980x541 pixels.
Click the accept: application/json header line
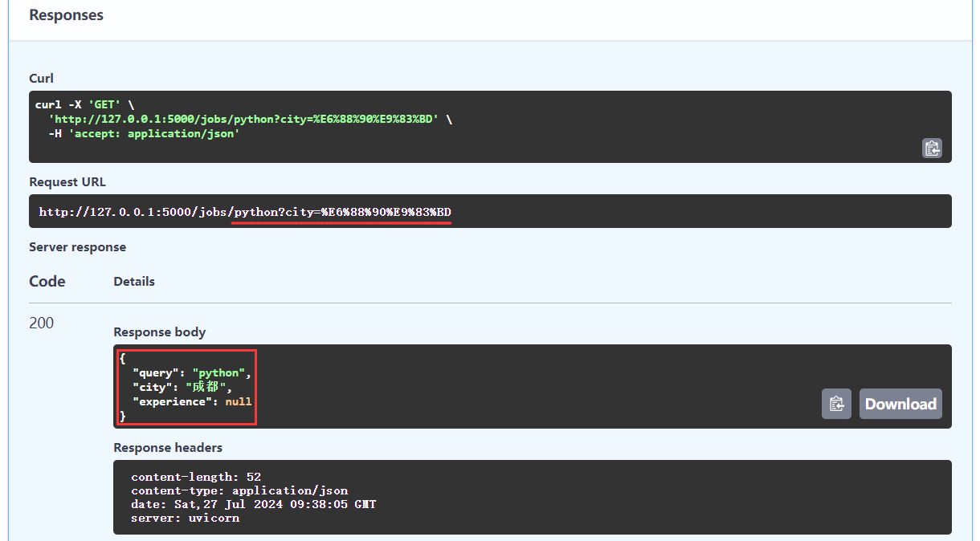144,133
